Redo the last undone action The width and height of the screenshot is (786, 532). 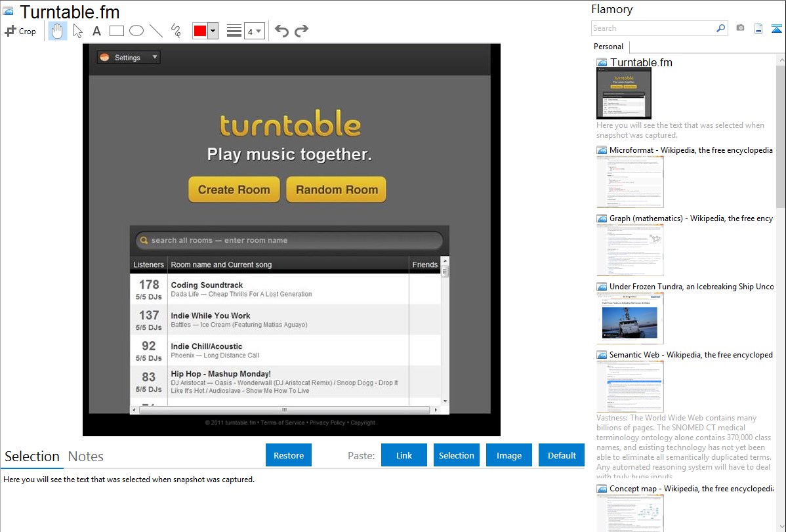tap(301, 31)
